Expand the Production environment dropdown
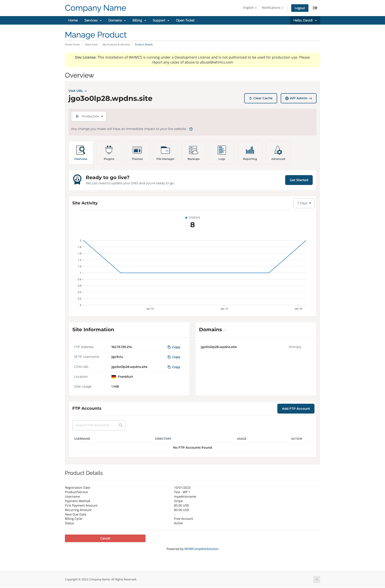This screenshot has height=588, width=385. click(x=89, y=116)
